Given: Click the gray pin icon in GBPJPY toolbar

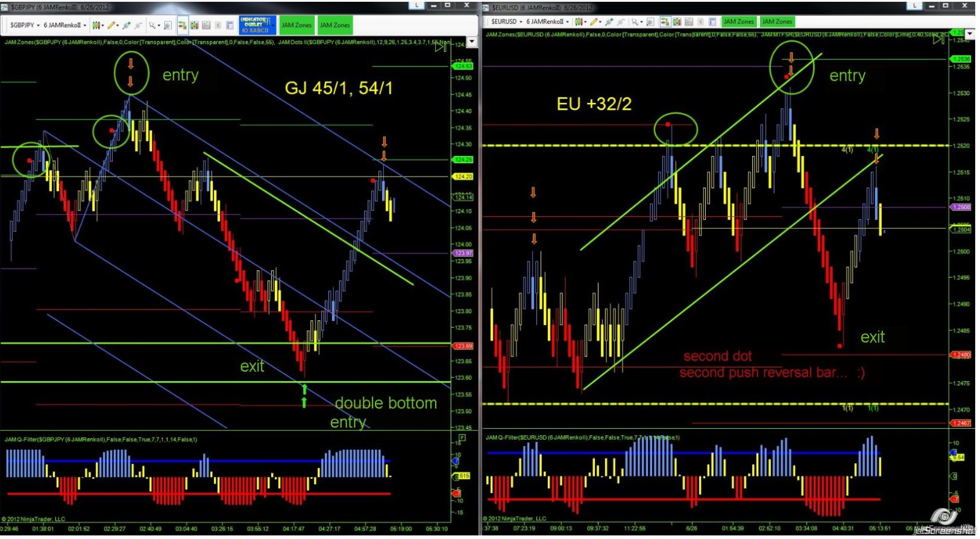Looking at the screenshot, I should point(138,25).
